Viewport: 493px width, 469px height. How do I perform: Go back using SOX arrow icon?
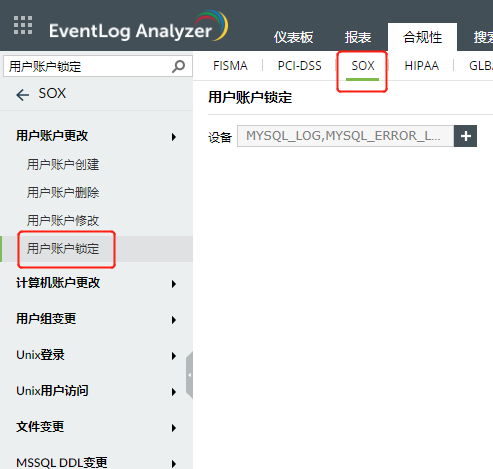(23, 95)
